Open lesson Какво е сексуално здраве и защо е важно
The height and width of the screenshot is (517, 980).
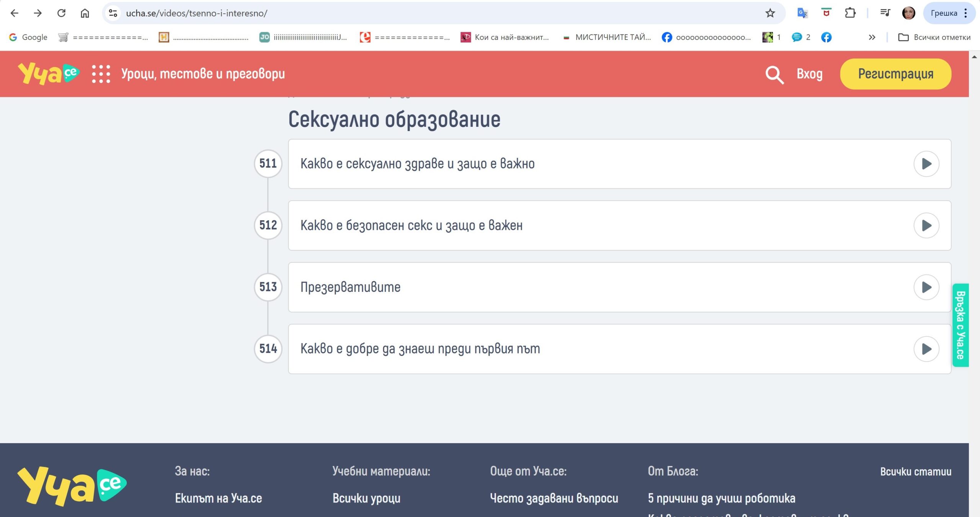(417, 164)
